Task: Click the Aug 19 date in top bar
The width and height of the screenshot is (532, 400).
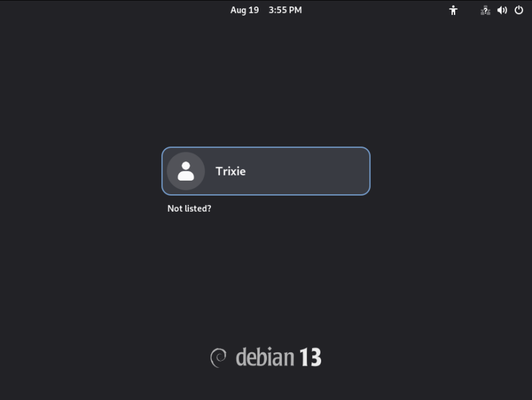Action: pyautogui.click(x=244, y=10)
